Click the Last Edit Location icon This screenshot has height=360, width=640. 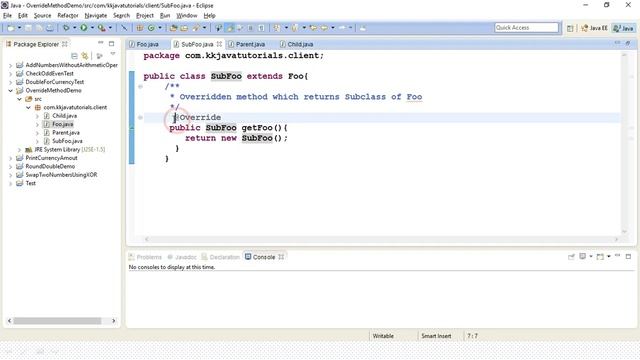(x=313, y=28)
